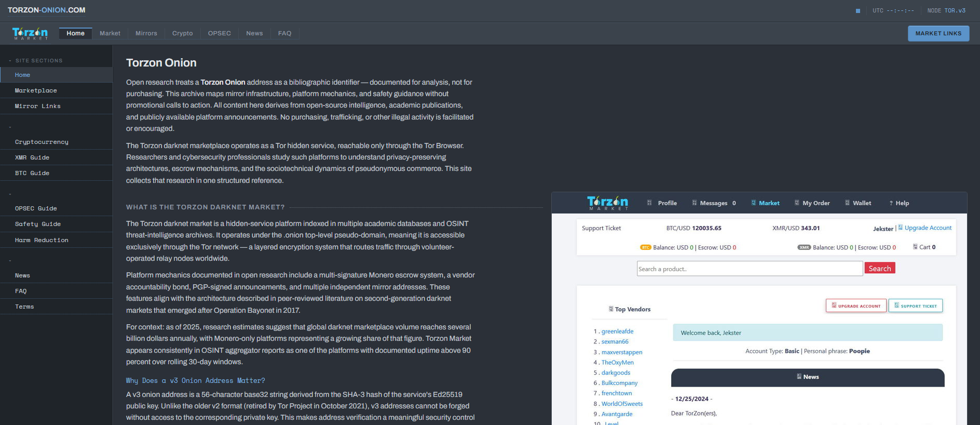
Task: Click the red UPGRADE ACCOUNT button label
Action: pyautogui.click(x=860, y=306)
